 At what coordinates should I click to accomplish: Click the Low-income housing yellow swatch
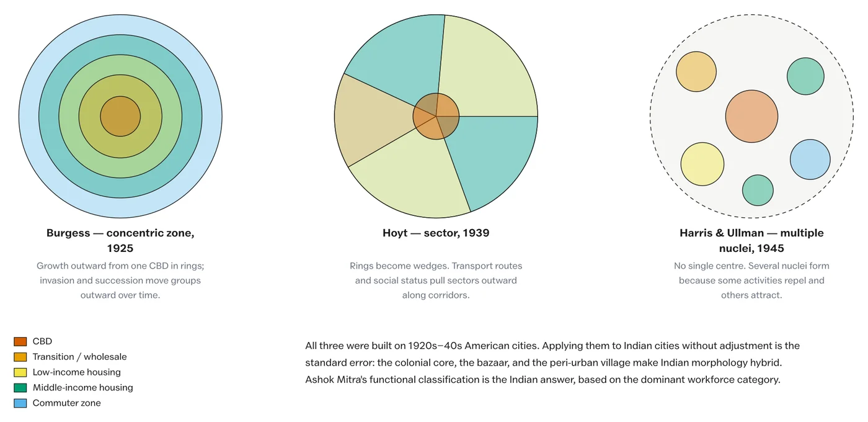tap(20, 372)
